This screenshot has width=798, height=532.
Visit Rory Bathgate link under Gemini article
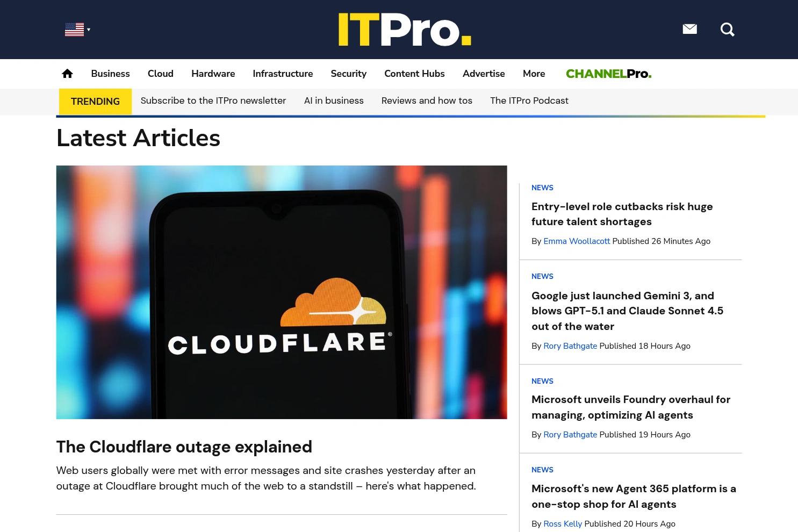pos(570,346)
